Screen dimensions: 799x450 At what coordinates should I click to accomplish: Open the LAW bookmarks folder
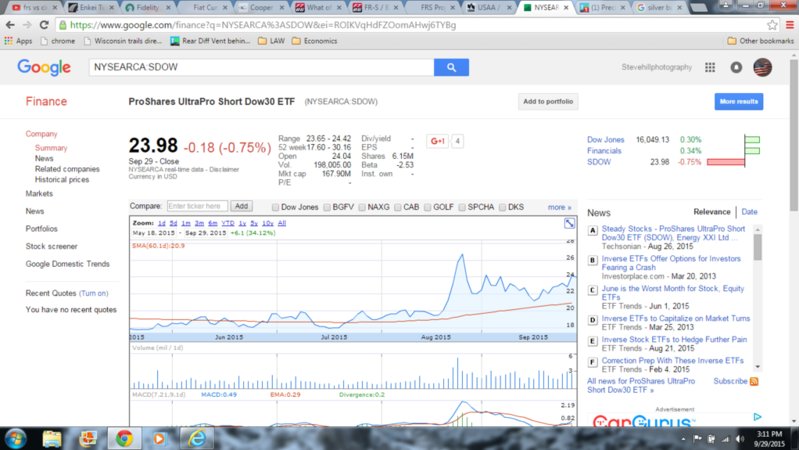pyautogui.click(x=271, y=41)
